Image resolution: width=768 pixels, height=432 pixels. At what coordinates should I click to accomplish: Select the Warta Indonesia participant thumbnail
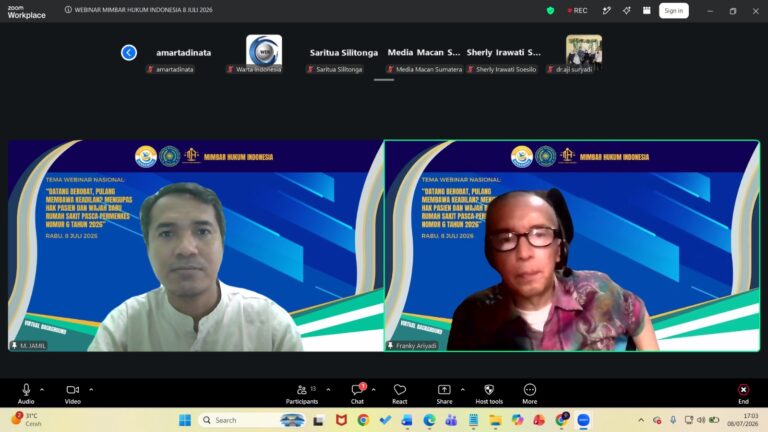(264, 50)
